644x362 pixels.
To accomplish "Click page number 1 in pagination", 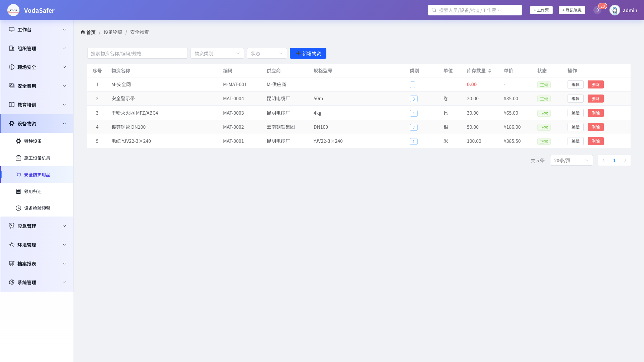I will point(614,160).
